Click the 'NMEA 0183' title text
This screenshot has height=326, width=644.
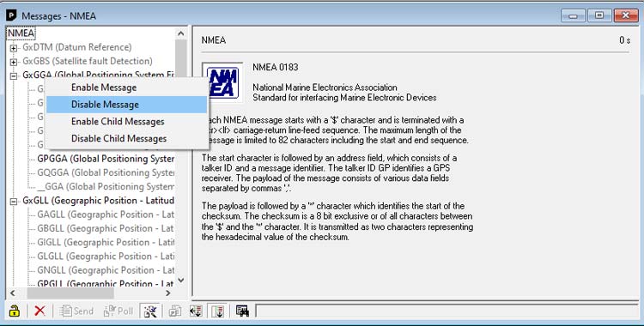(275, 67)
